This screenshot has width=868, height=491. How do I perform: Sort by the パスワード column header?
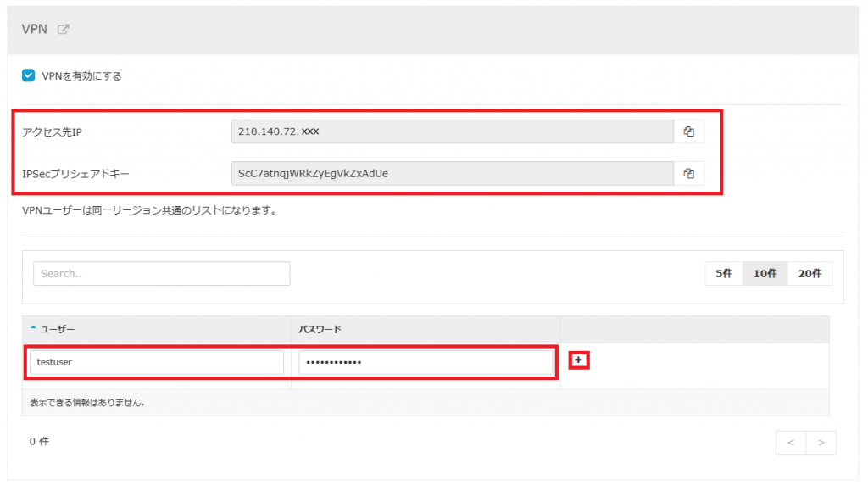(320, 329)
